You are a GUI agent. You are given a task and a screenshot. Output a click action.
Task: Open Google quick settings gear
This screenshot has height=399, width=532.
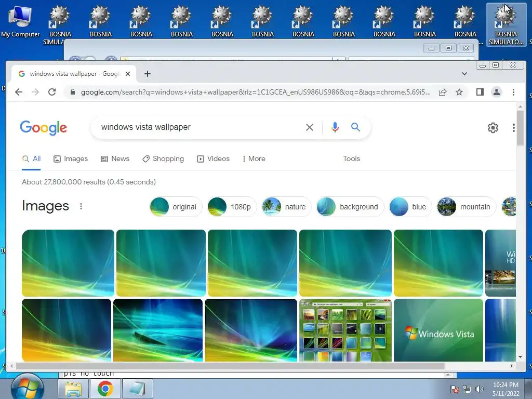pyautogui.click(x=493, y=128)
